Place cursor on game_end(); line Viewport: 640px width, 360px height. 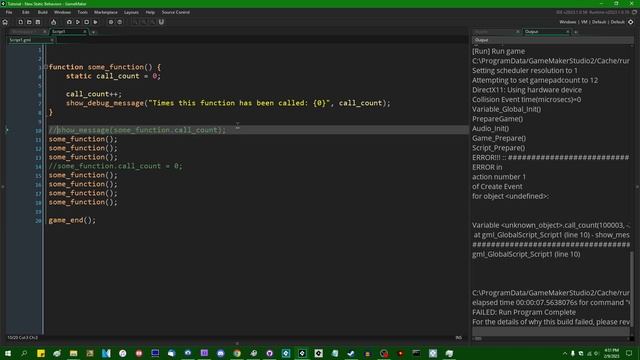[72, 220]
